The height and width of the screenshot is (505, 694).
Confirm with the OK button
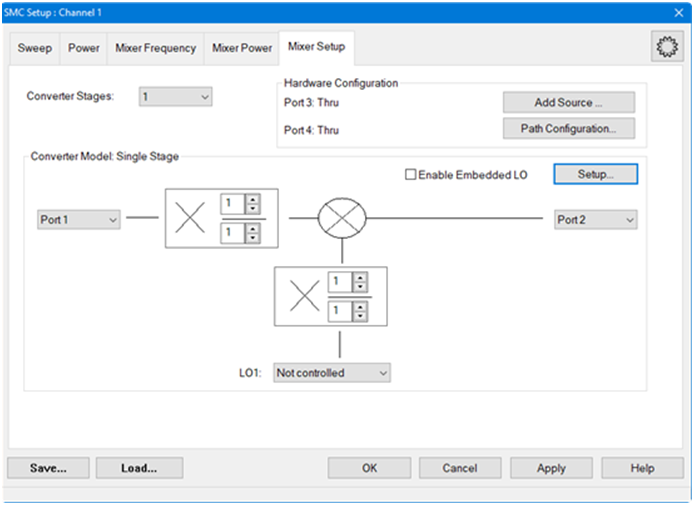pyautogui.click(x=370, y=468)
